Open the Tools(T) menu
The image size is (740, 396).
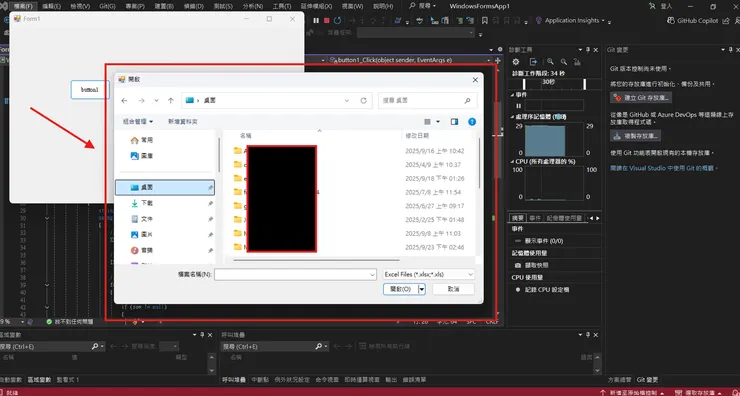[282, 6]
